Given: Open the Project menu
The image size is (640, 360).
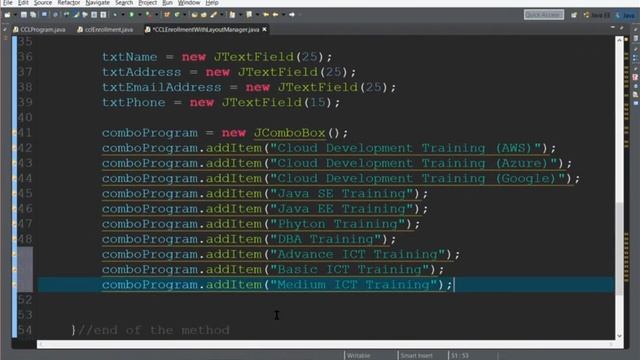Looking at the screenshot, I should point(147,3).
